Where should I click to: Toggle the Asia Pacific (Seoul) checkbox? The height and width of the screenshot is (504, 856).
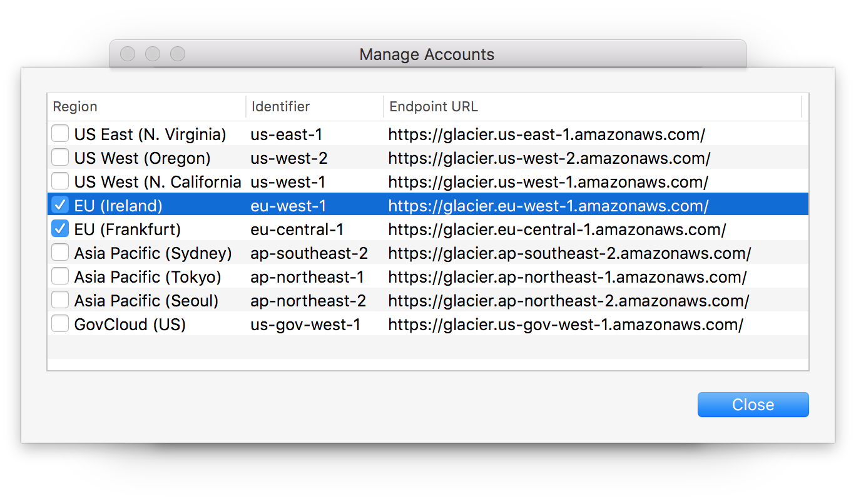[x=60, y=300]
